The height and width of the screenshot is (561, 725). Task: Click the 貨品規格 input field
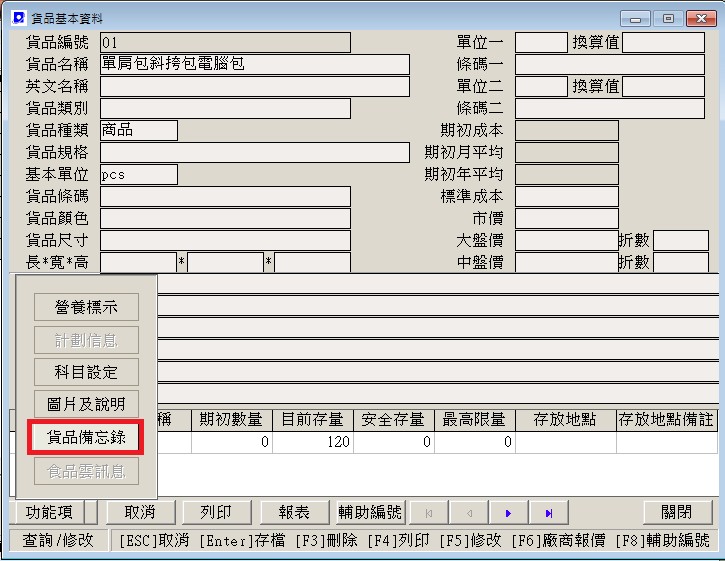(x=255, y=152)
